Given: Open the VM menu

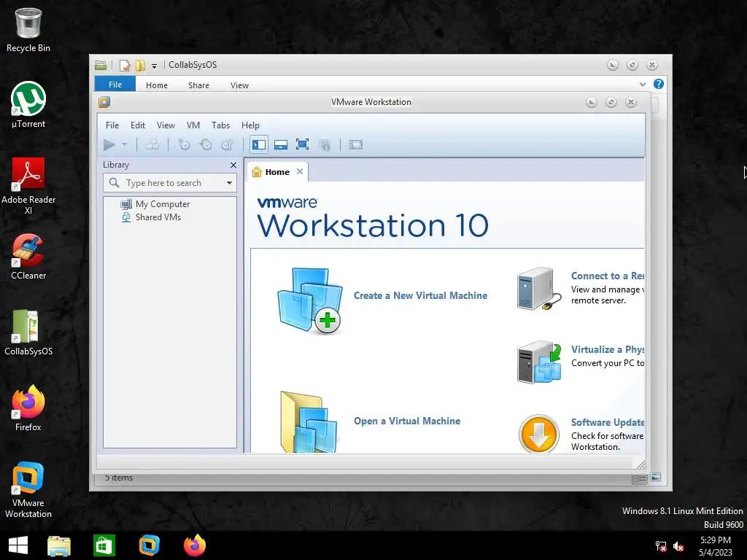Looking at the screenshot, I should (x=193, y=125).
